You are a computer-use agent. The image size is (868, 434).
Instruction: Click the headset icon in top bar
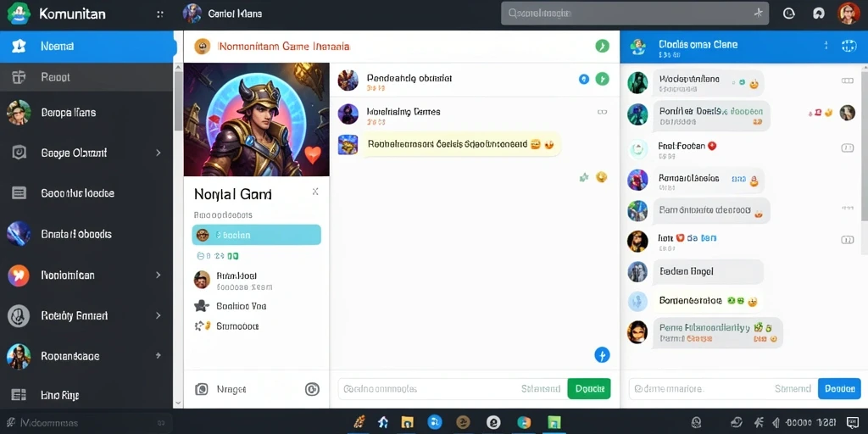click(819, 14)
